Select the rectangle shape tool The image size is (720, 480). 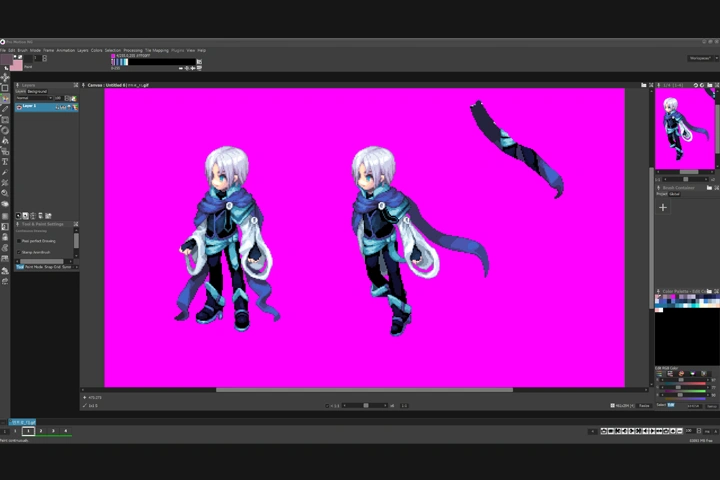[5, 119]
